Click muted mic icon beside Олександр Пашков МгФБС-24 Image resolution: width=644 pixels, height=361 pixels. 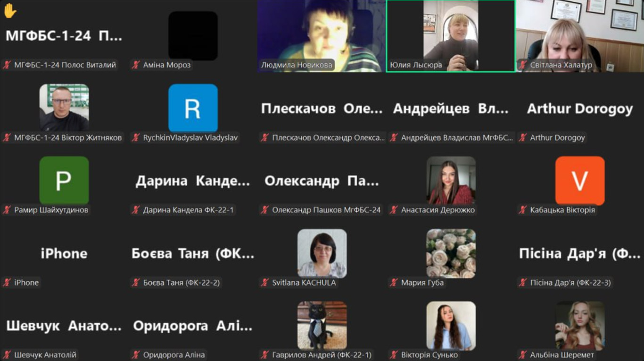265,210
